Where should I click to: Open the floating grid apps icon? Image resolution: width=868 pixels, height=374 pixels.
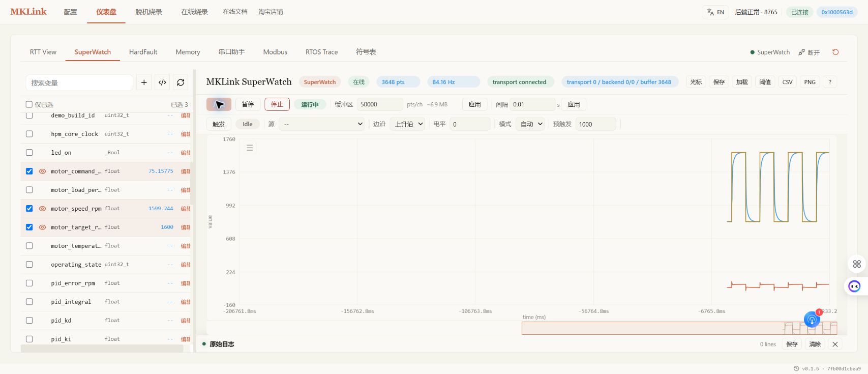(857, 264)
